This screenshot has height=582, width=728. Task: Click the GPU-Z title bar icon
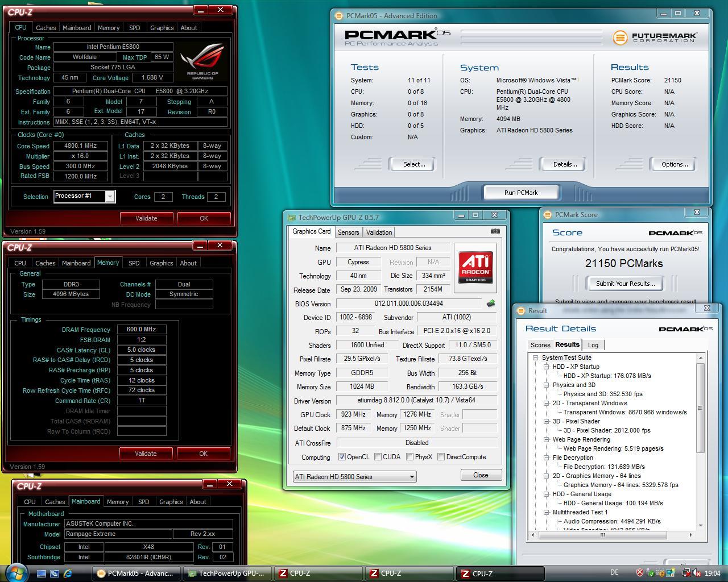pos(292,217)
